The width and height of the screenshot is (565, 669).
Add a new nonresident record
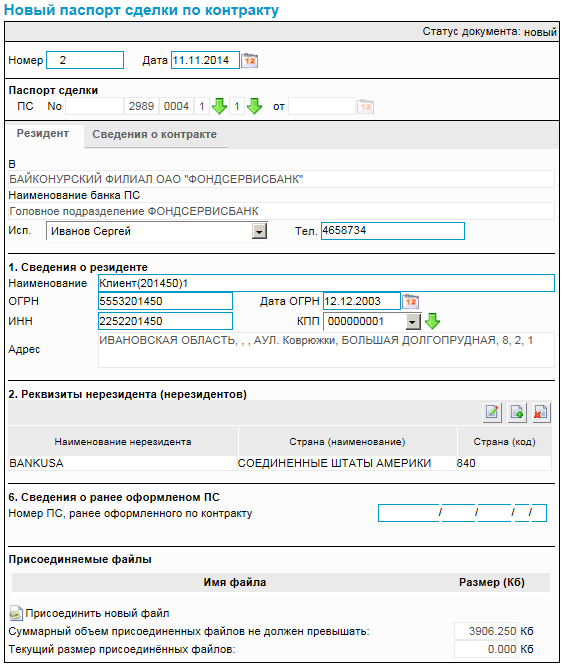point(517,413)
